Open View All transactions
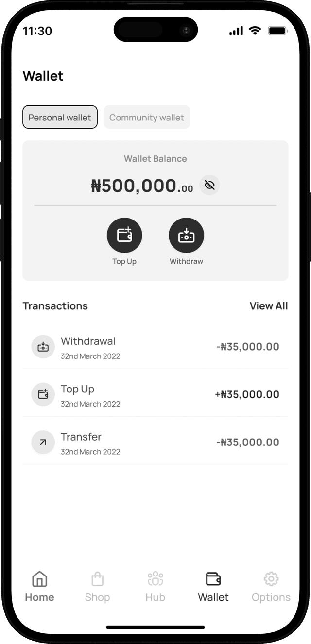Viewport: 311px width, 644px height. (269, 306)
